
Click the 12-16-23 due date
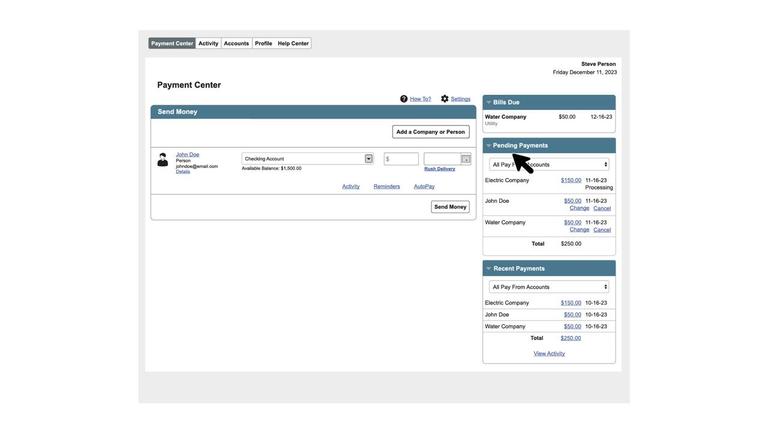click(601, 117)
